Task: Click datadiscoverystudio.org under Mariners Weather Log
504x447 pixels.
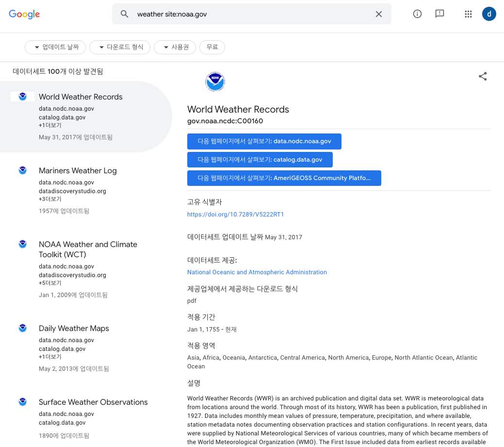Action: click(73, 191)
